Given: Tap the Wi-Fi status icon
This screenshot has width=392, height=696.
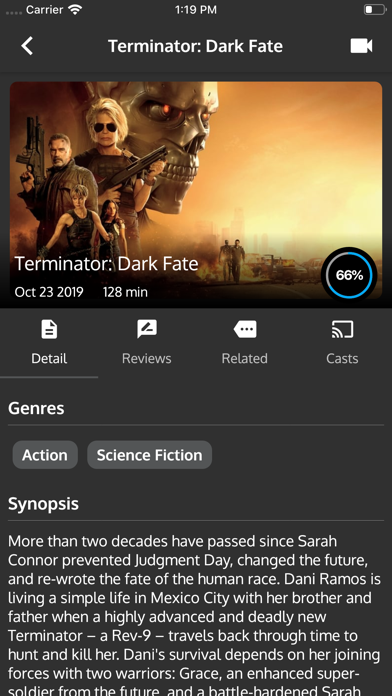Looking at the screenshot, I should tap(75, 10).
